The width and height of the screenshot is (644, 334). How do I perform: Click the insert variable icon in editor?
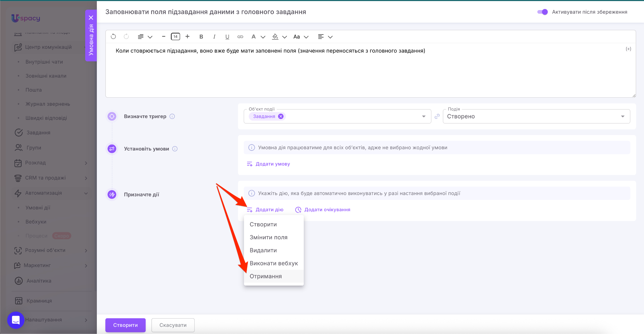pyautogui.click(x=628, y=49)
